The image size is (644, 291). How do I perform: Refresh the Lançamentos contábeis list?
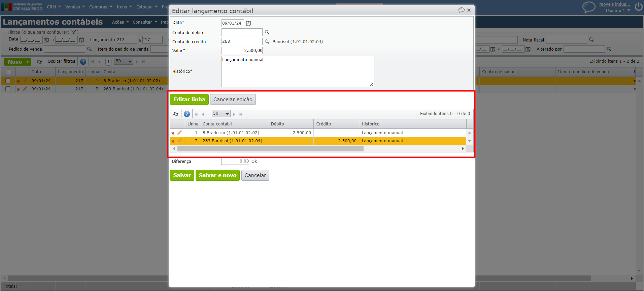pos(39,62)
